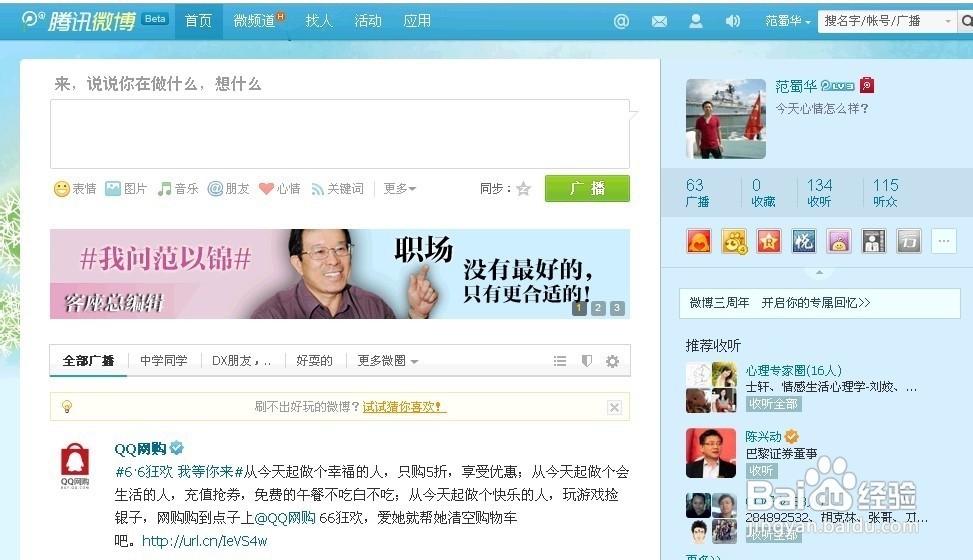973x560 pixels.
Task: Switch banner to slide 3
Action: coord(617,307)
